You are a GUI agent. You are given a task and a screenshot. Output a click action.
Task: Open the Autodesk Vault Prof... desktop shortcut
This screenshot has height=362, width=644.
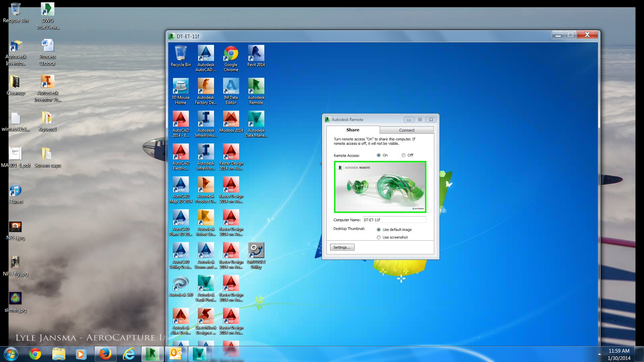[x=206, y=289]
